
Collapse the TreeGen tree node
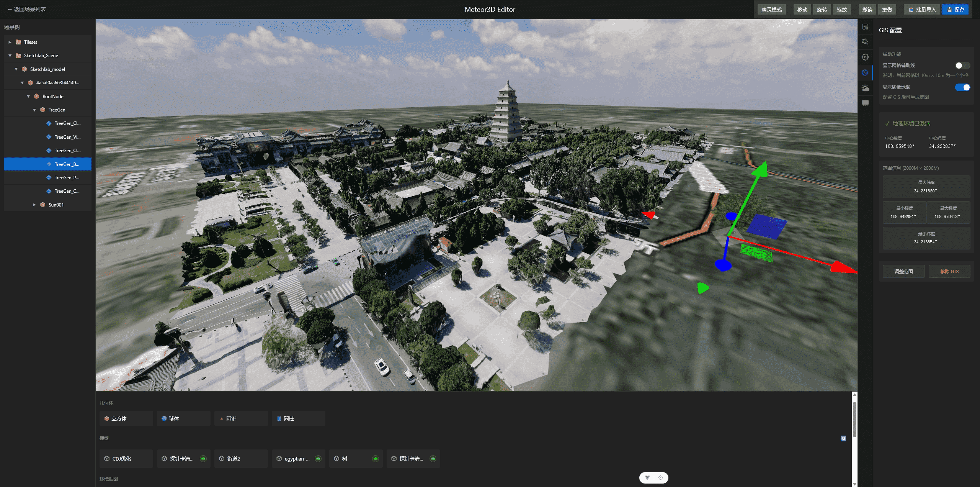coord(34,110)
